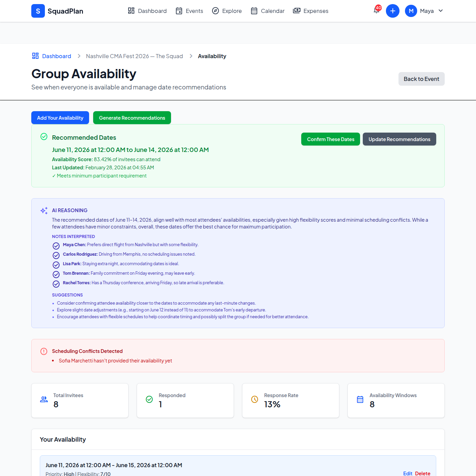Click the Availability Windows calendar icon
The image size is (476, 476).
click(360, 400)
